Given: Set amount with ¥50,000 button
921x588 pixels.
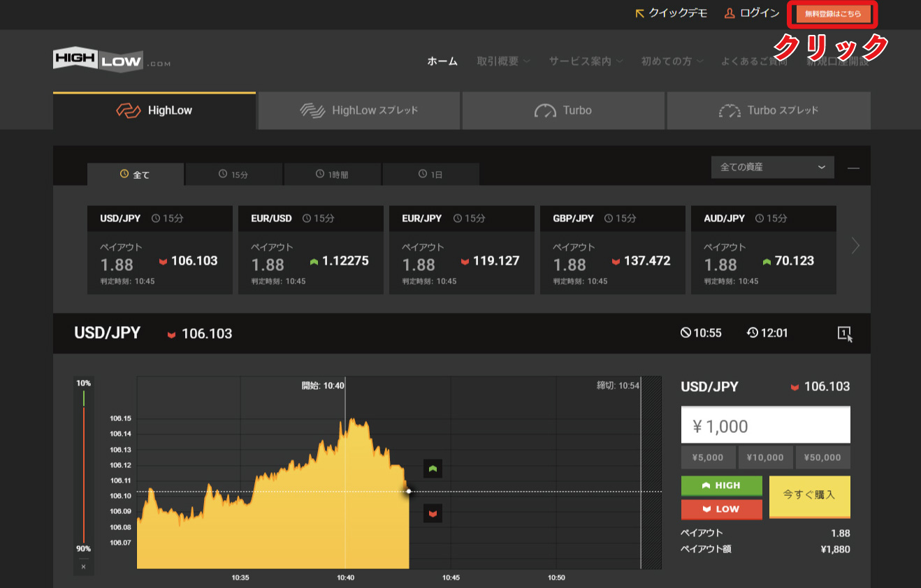Looking at the screenshot, I should pos(823,457).
